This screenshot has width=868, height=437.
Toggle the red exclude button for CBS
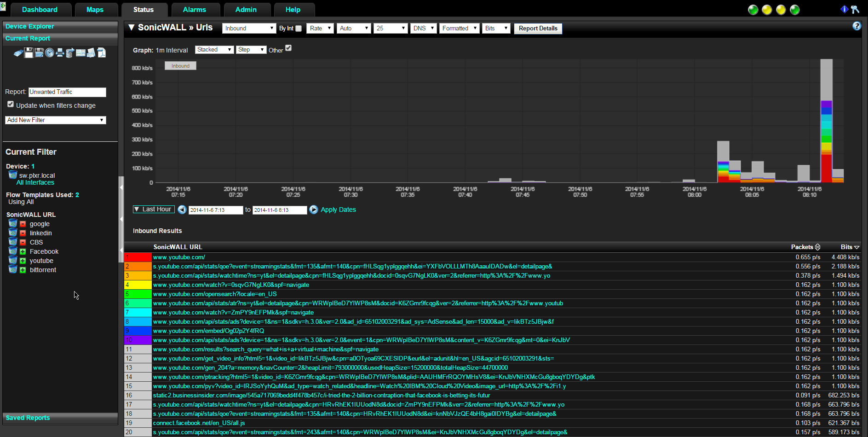pyautogui.click(x=23, y=242)
